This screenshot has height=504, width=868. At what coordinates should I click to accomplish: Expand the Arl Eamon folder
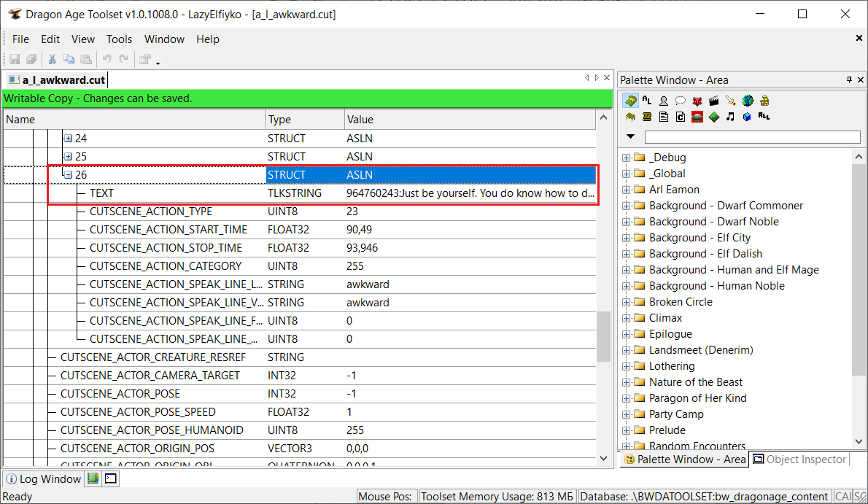626,190
